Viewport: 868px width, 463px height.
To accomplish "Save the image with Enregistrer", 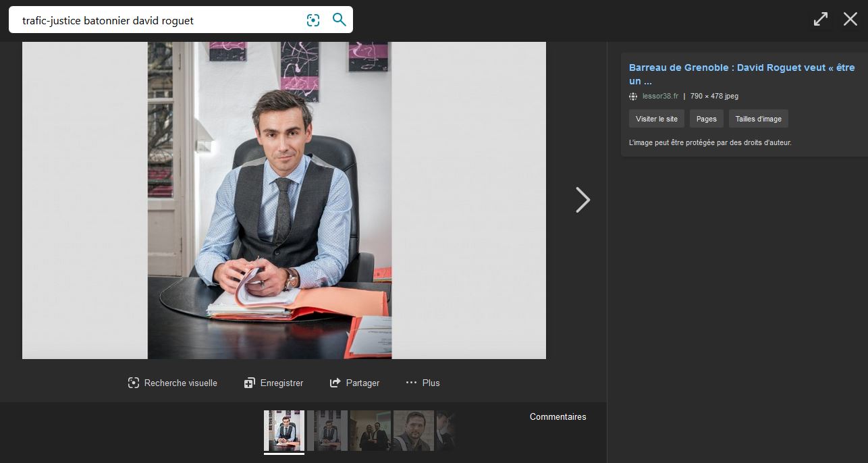I will [x=273, y=383].
